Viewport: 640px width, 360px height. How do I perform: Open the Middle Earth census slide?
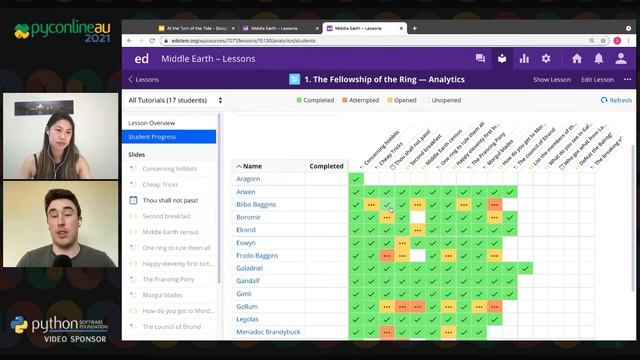pos(170,232)
